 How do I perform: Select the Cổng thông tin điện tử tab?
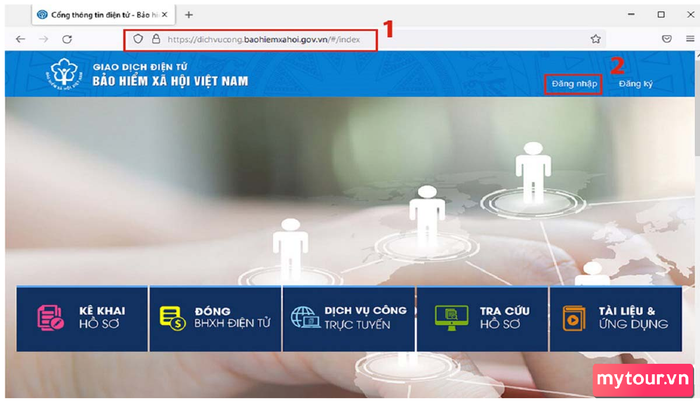point(104,15)
